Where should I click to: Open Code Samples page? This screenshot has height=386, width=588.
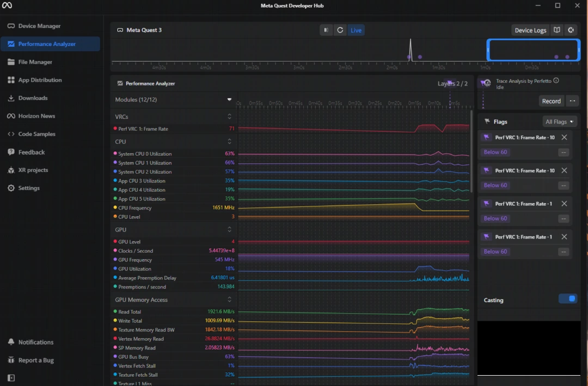click(x=50, y=134)
